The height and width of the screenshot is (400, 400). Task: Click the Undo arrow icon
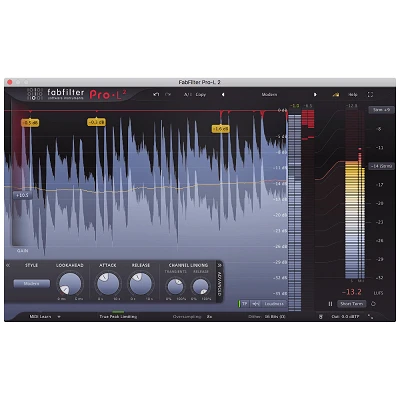tap(156, 95)
